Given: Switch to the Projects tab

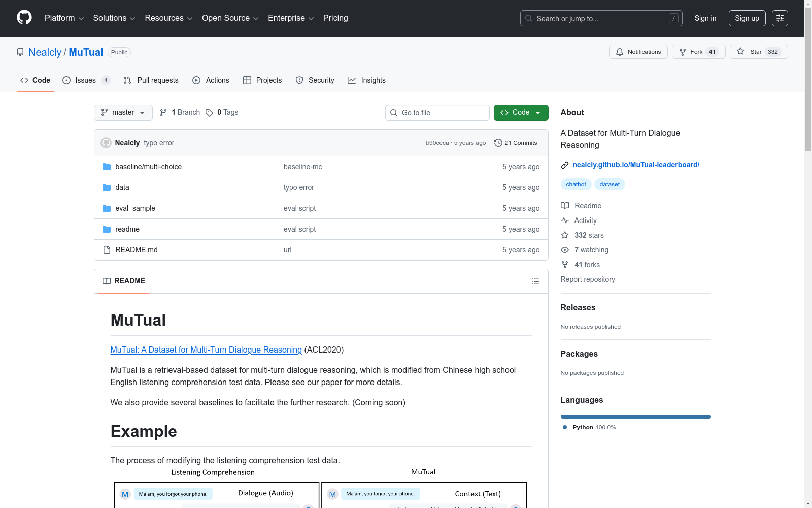Looking at the screenshot, I should click(x=262, y=80).
